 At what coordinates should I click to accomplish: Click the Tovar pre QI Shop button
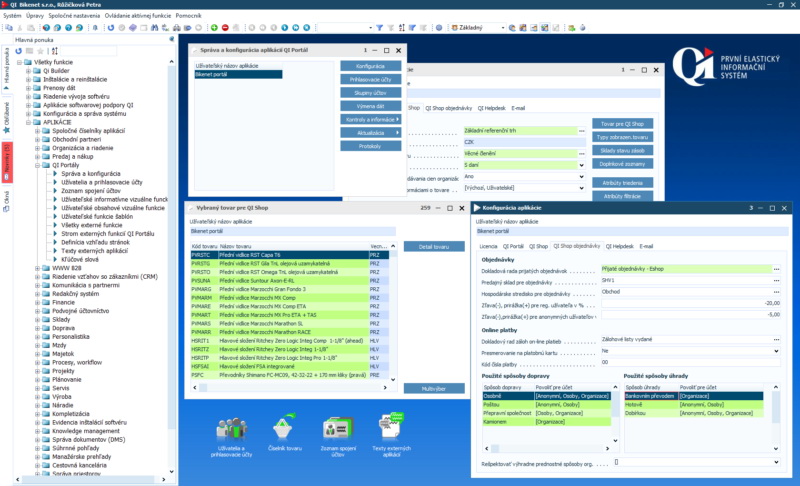(622, 124)
